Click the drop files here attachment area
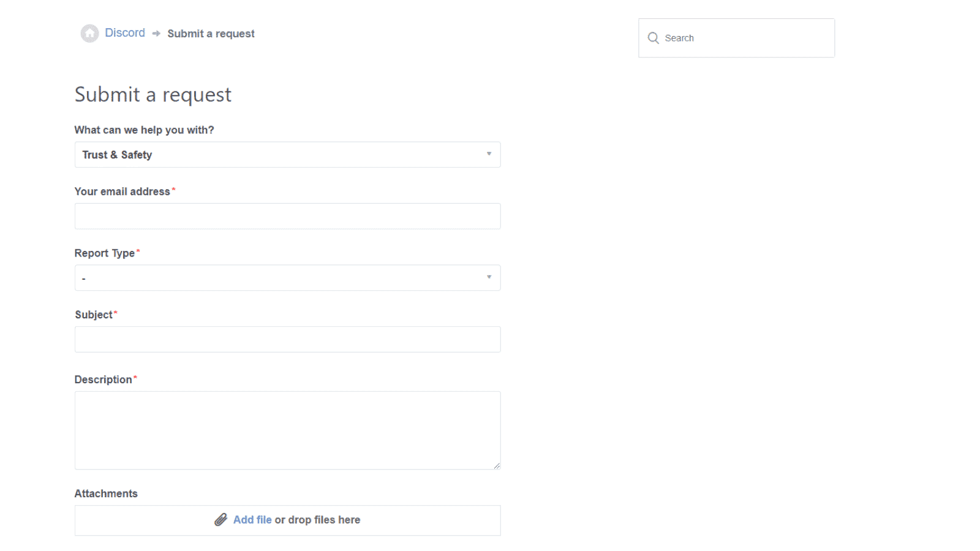The width and height of the screenshot is (980, 551). (318, 519)
